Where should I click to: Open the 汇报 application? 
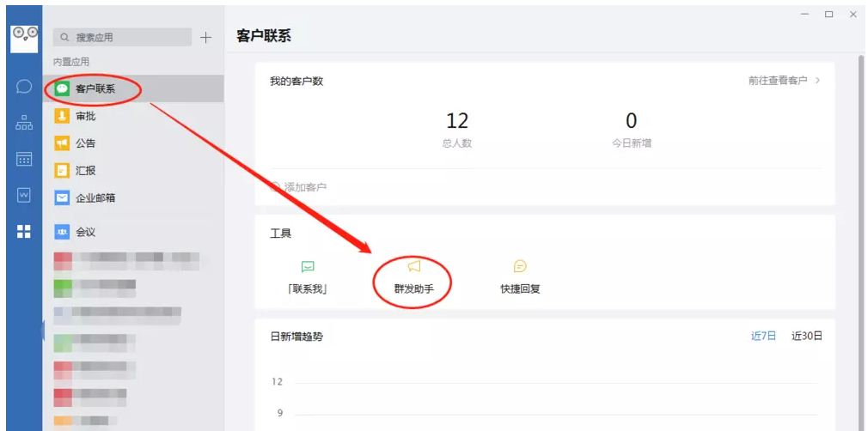(85, 171)
